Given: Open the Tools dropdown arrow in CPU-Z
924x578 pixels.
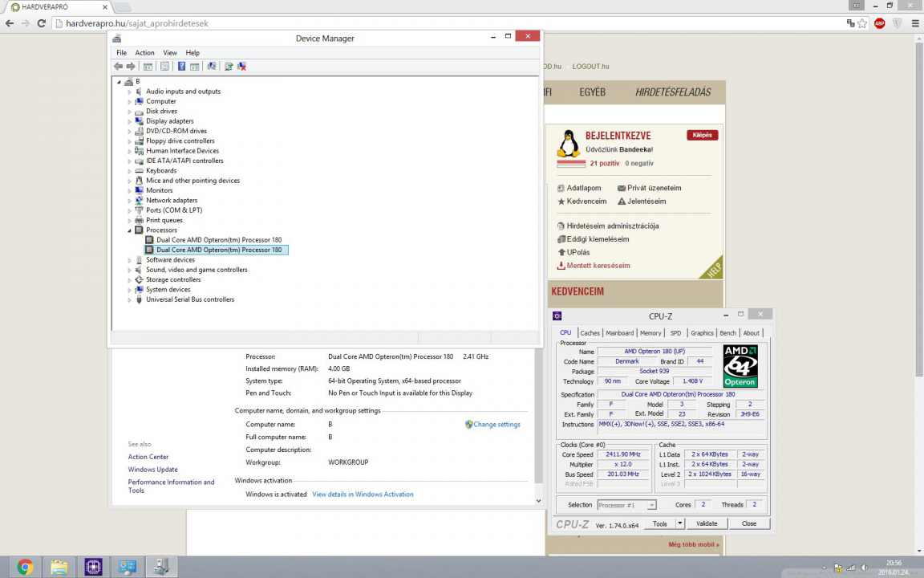Looking at the screenshot, I should (x=680, y=523).
